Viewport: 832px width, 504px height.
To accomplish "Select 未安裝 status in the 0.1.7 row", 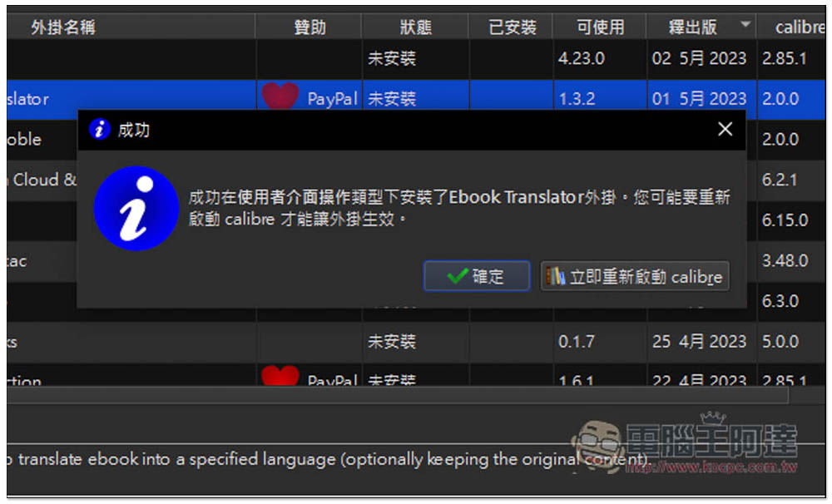I will [415, 342].
